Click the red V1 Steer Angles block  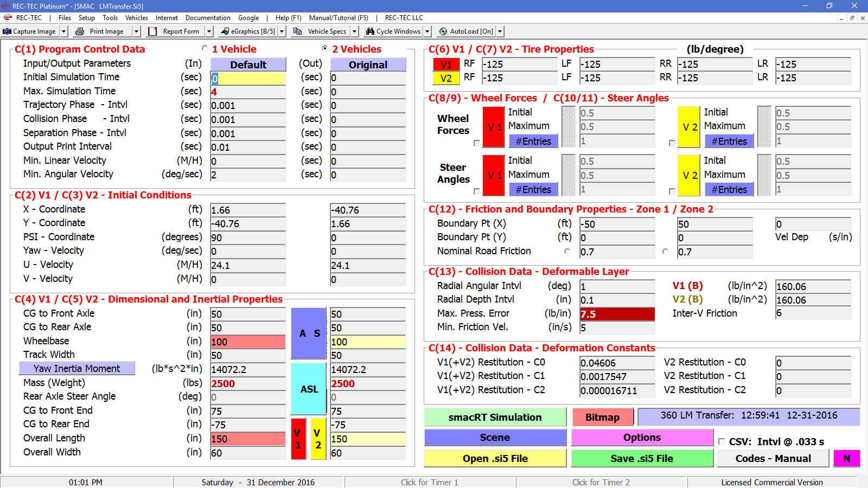click(493, 175)
